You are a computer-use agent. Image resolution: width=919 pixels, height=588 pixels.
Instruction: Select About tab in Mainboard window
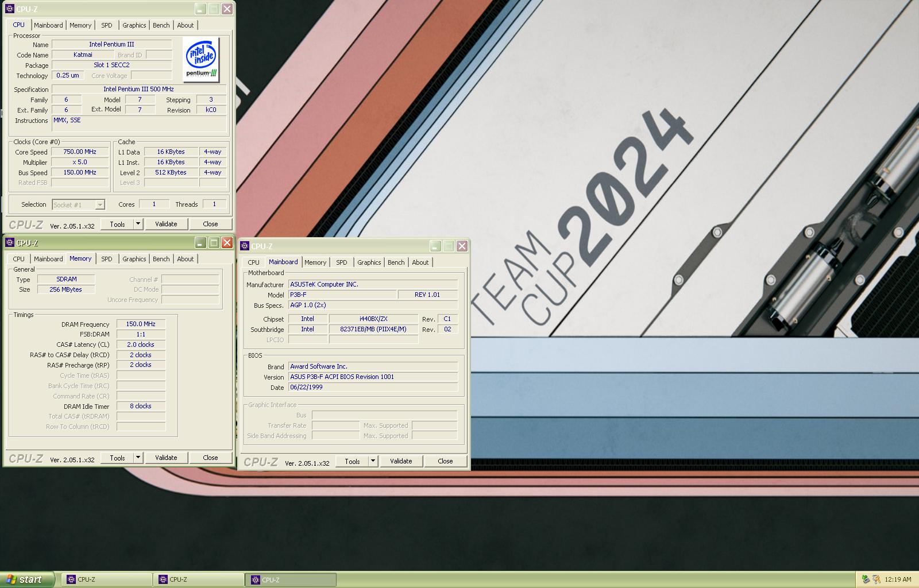pos(420,262)
